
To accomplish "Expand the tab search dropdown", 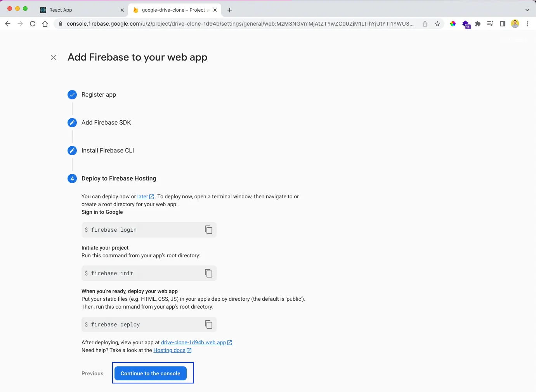I will tap(527, 10).
